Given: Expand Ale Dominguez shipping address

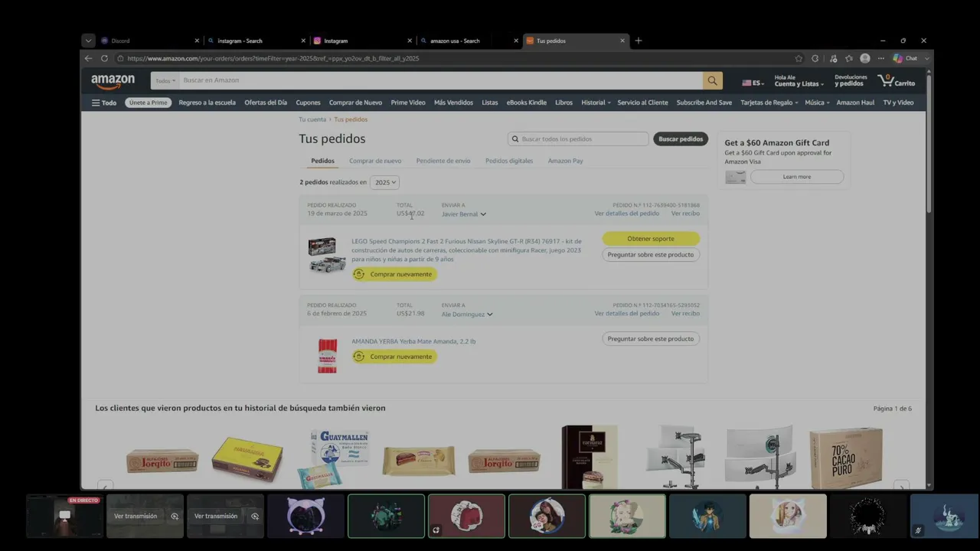Looking at the screenshot, I should click(467, 315).
